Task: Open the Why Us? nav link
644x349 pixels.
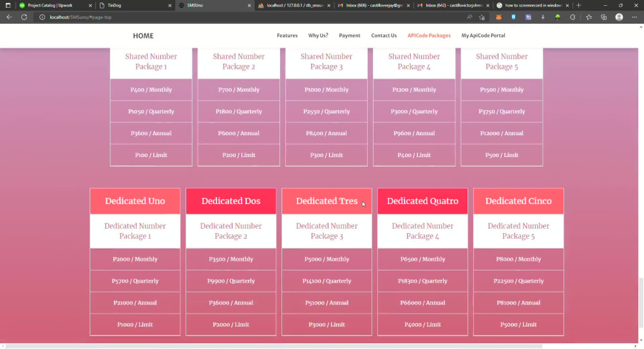Action: (x=318, y=35)
